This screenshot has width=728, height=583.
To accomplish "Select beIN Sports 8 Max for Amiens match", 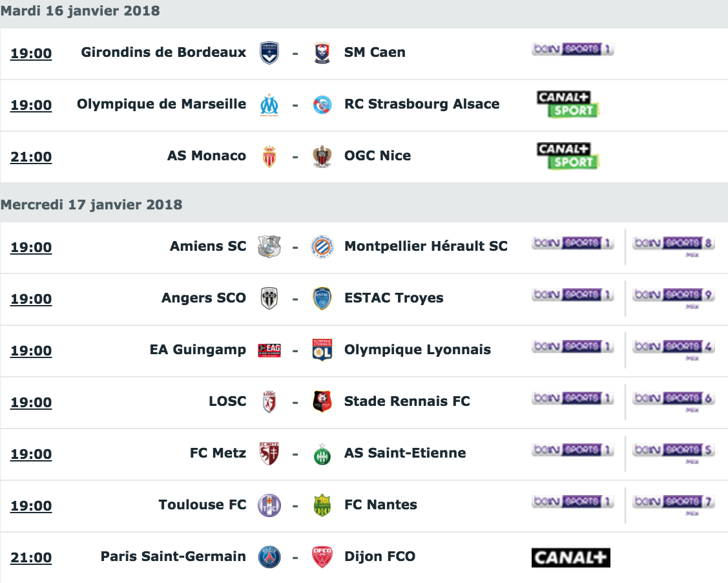I will [673, 245].
